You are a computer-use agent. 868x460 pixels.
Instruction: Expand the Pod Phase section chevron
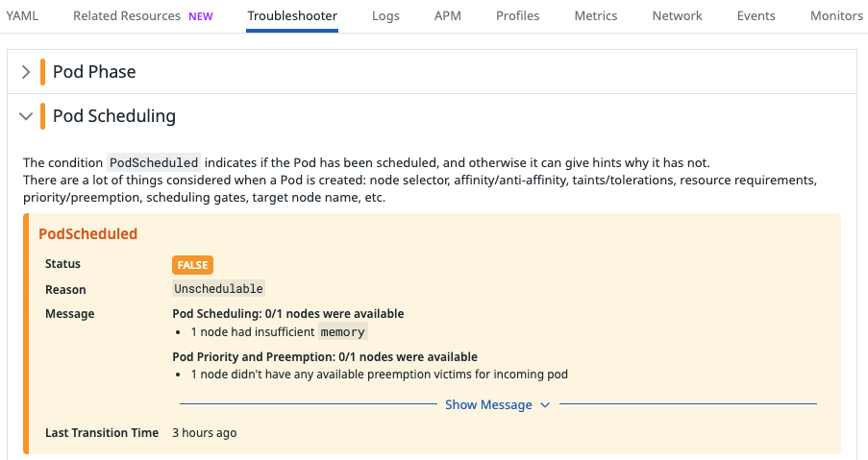(26, 72)
